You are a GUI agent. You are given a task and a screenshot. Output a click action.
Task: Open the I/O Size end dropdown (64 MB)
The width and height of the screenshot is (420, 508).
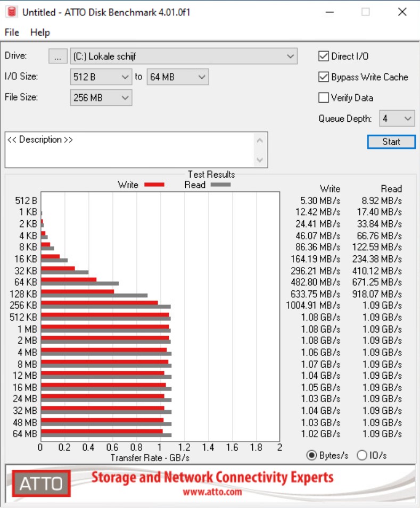tap(177, 77)
